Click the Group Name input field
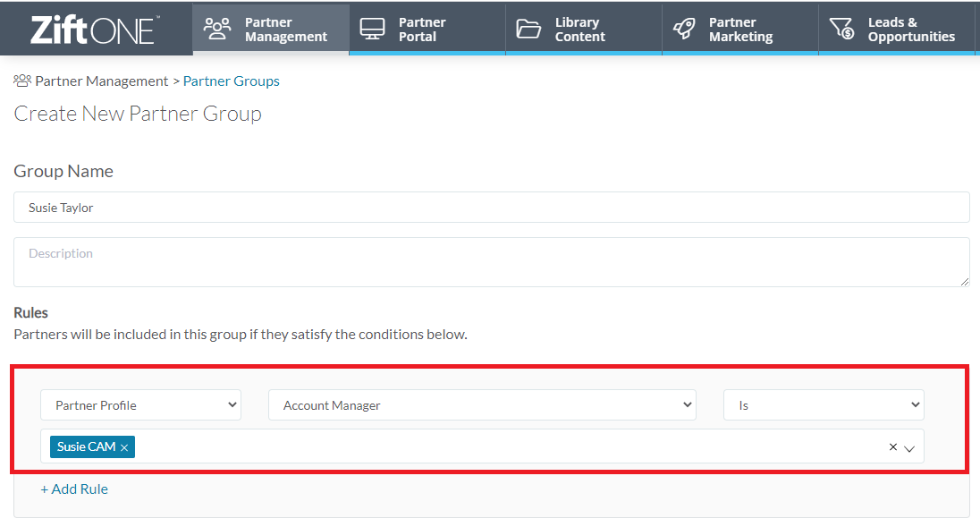Viewport: 980px width, 527px height. [x=491, y=208]
